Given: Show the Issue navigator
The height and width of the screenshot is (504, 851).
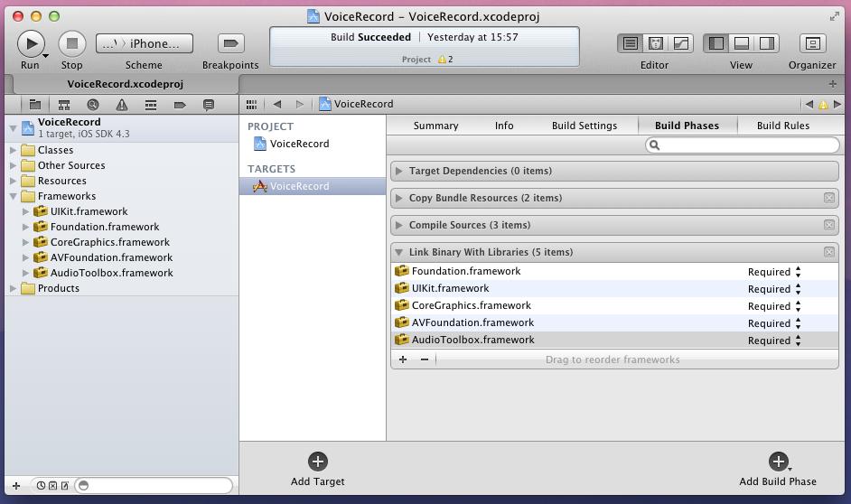Looking at the screenshot, I should click(122, 105).
